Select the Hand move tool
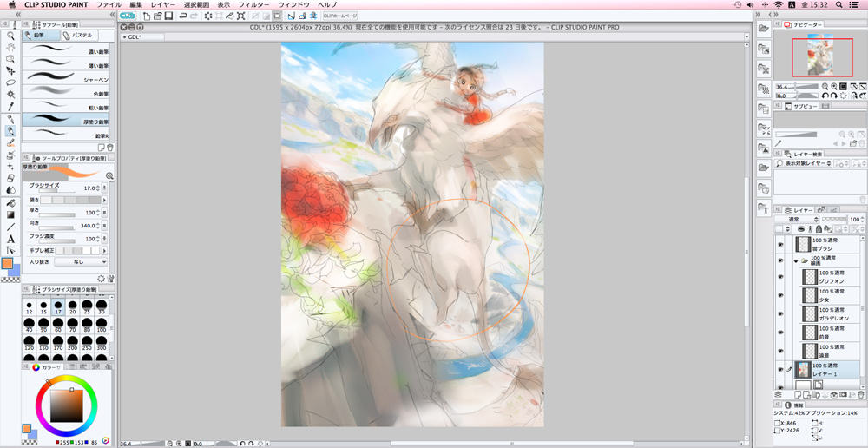868x448 pixels. coord(10,48)
